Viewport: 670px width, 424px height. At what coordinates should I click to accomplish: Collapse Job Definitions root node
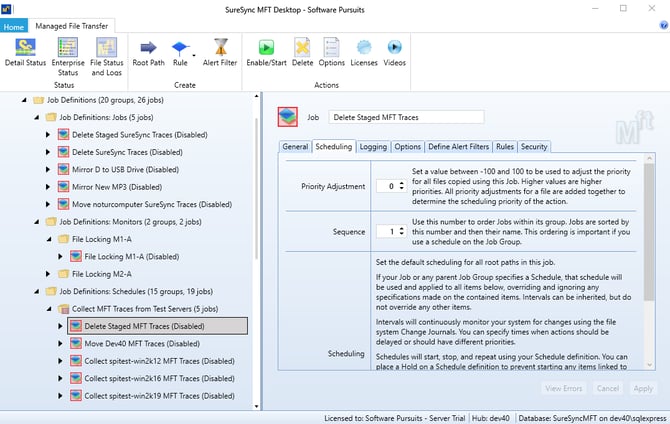coord(24,100)
